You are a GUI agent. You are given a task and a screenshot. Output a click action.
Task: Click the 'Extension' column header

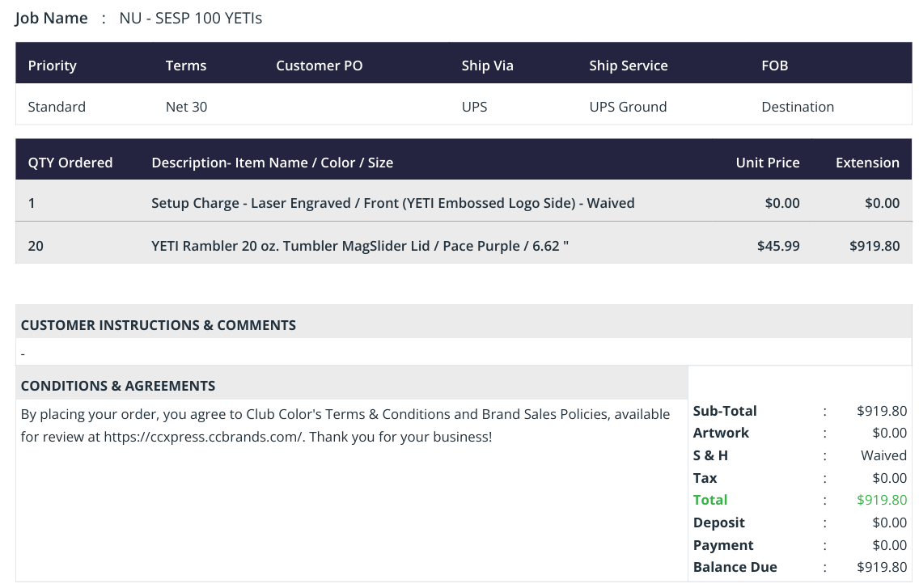[867, 163]
